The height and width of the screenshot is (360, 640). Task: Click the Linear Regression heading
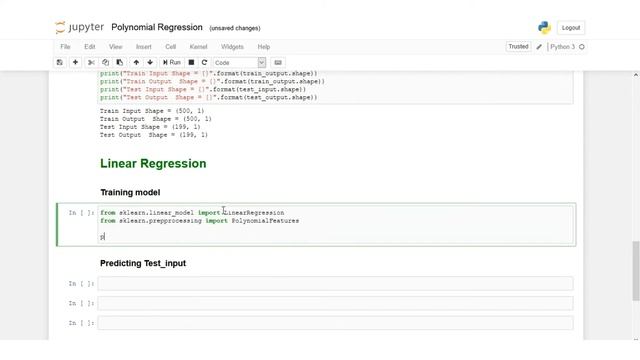[x=153, y=164]
